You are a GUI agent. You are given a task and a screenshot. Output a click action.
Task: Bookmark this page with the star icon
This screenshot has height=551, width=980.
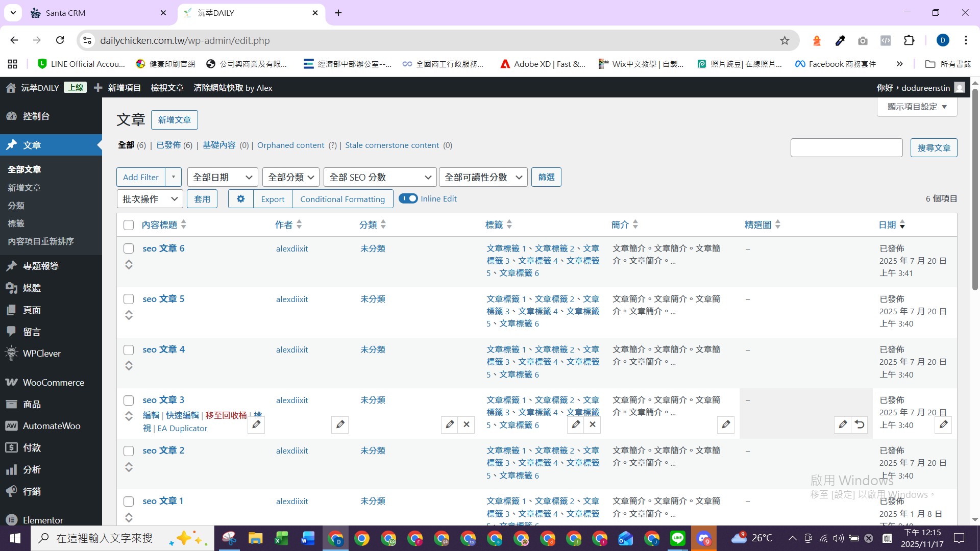pyautogui.click(x=785, y=40)
